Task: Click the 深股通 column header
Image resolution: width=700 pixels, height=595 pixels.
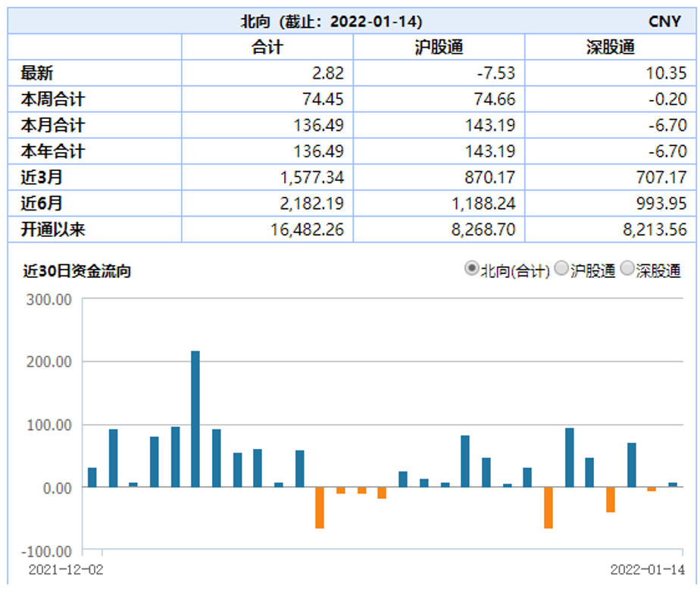Action: tap(611, 47)
